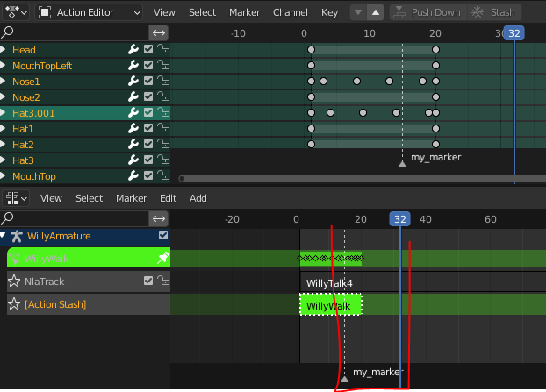Click the wrench icon on Head channel
This screenshot has height=392, width=546.
pyautogui.click(x=133, y=49)
